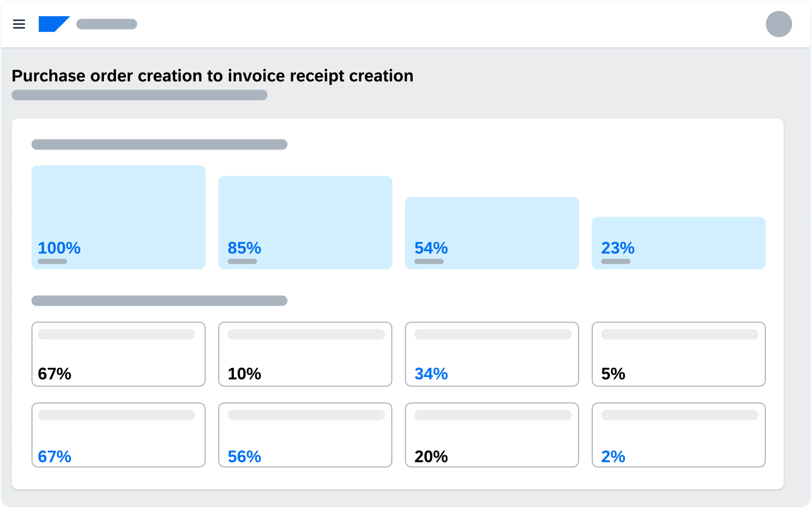This screenshot has width=812, height=508.
Task: Click the Purchase order creation page heading
Action: [212, 76]
